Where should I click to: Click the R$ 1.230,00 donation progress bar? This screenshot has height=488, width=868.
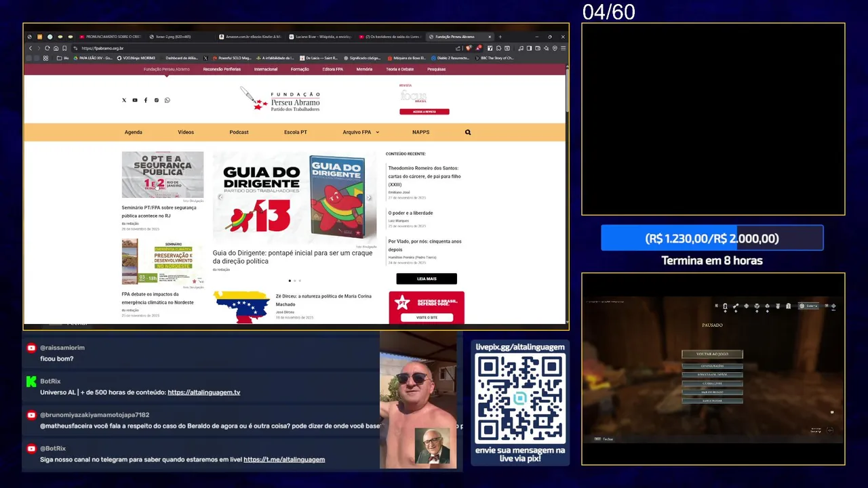[712, 239]
